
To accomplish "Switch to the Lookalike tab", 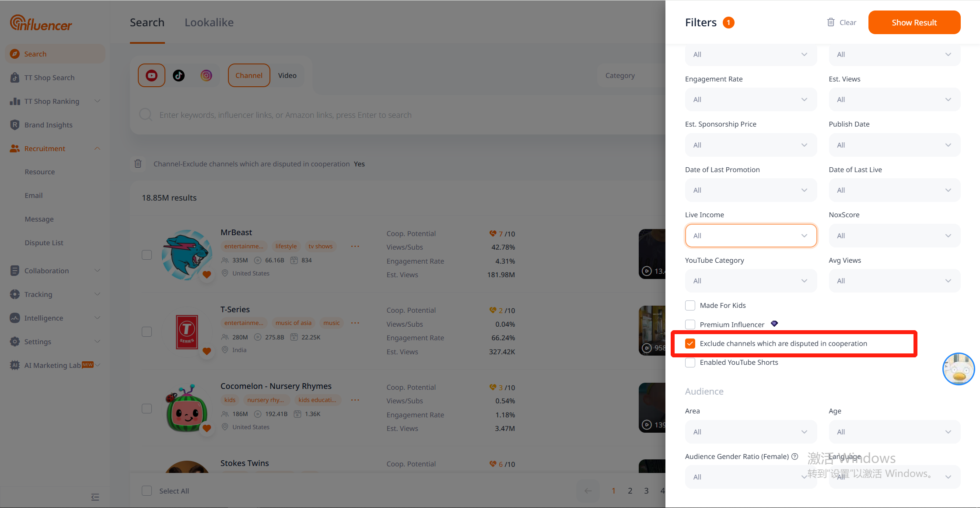I will click(209, 22).
